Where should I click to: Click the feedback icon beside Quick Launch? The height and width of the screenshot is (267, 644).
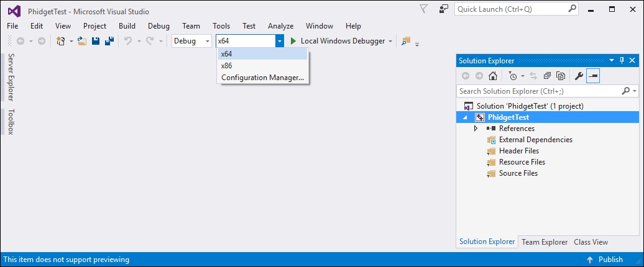(x=444, y=9)
